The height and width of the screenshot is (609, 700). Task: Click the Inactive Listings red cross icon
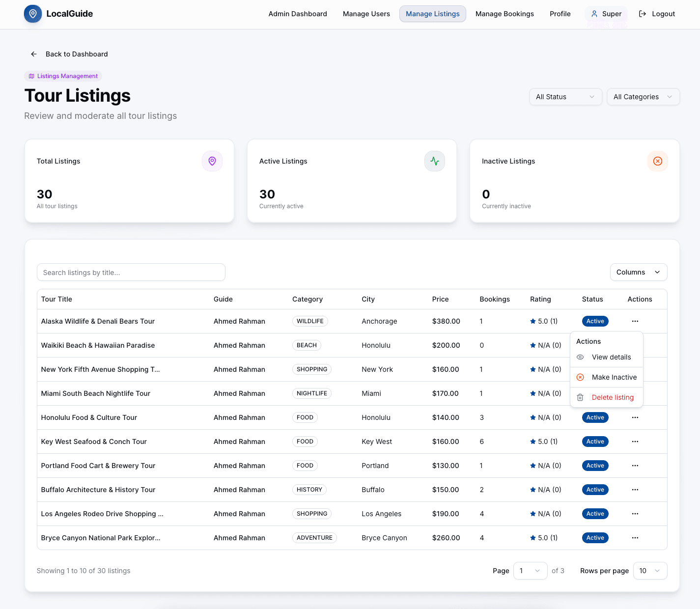click(657, 161)
